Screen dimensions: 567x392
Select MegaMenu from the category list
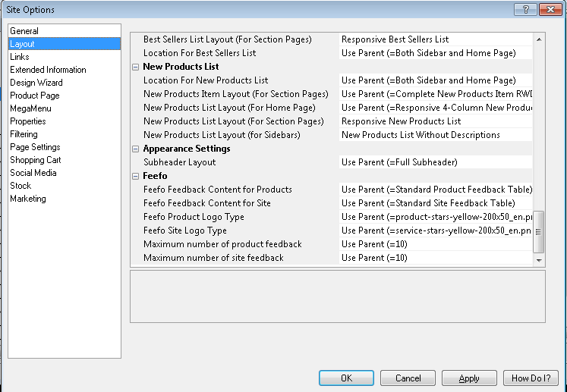[x=32, y=108]
